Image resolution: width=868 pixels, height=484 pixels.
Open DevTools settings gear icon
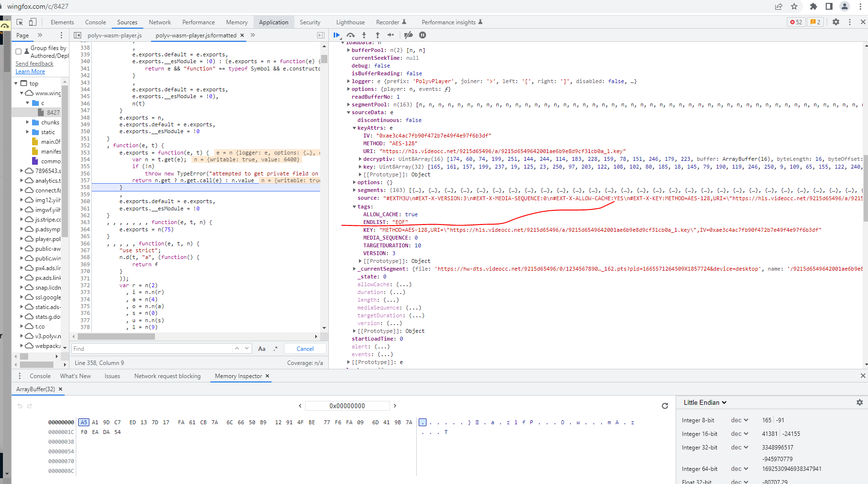[x=836, y=22]
